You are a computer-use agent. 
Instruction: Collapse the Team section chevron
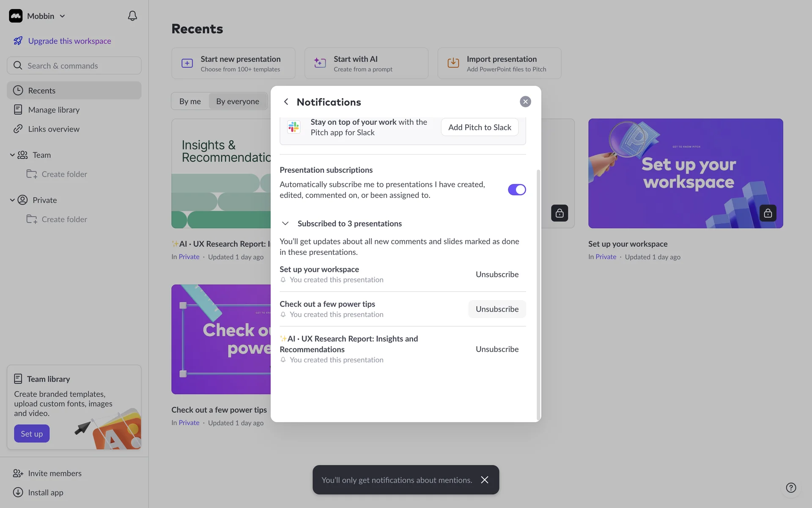coord(12,155)
